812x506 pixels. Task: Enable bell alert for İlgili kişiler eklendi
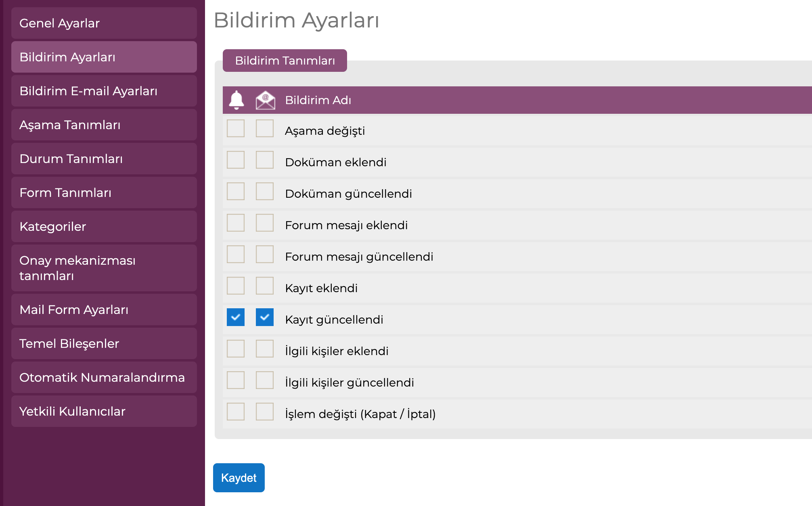(x=236, y=349)
